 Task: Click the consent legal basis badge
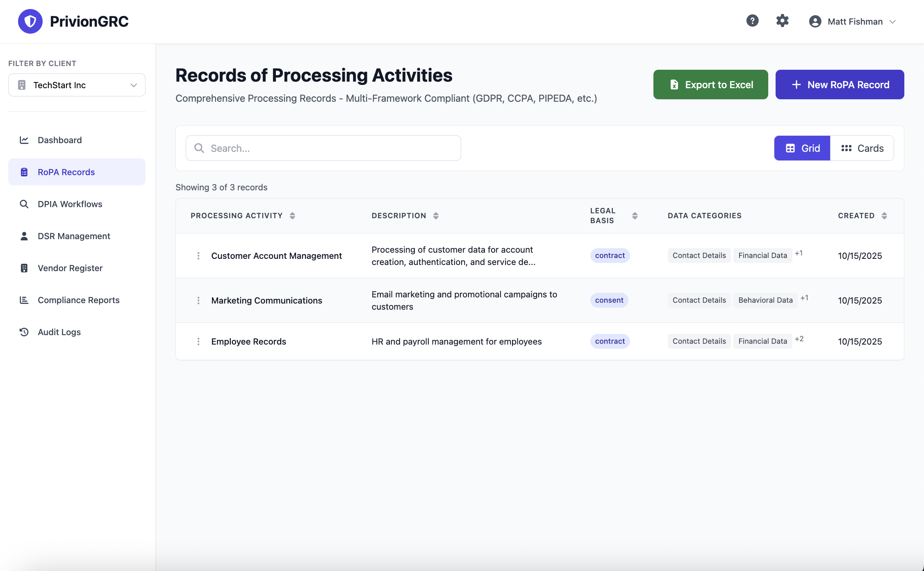(x=609, y=300)
